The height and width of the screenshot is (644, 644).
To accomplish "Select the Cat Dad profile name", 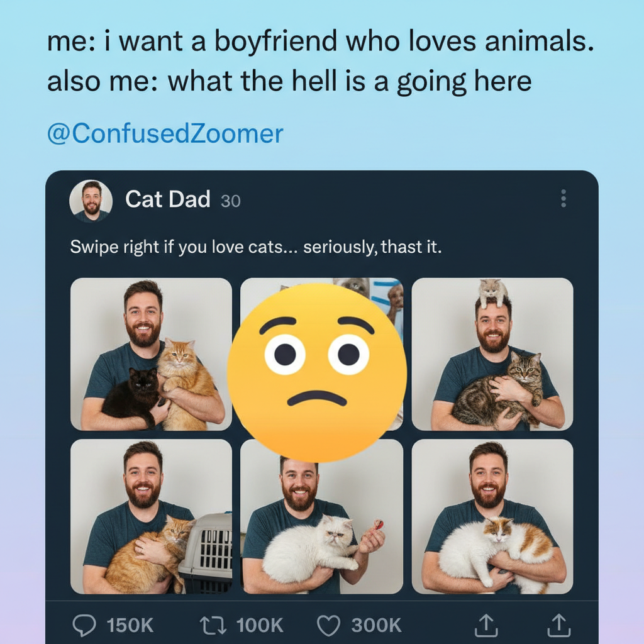I will 167,200.
